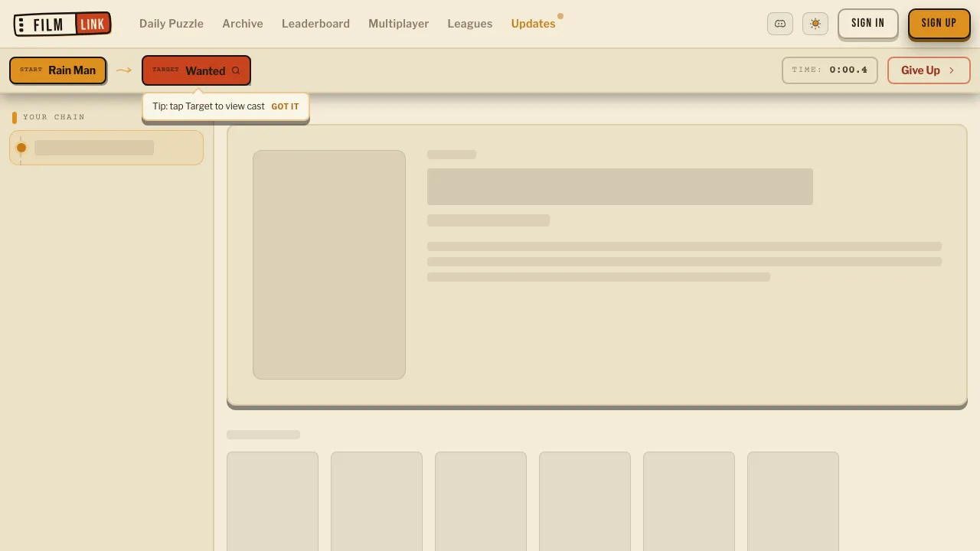Select the Rain Man start chip
Viewport: 980px width, 551px height.
[58, 70]
